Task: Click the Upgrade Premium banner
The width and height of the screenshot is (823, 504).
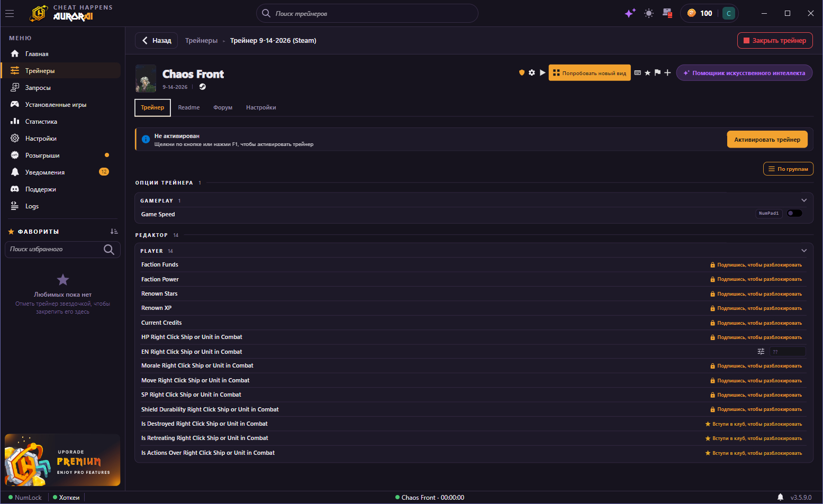Action: pos(62,460)
